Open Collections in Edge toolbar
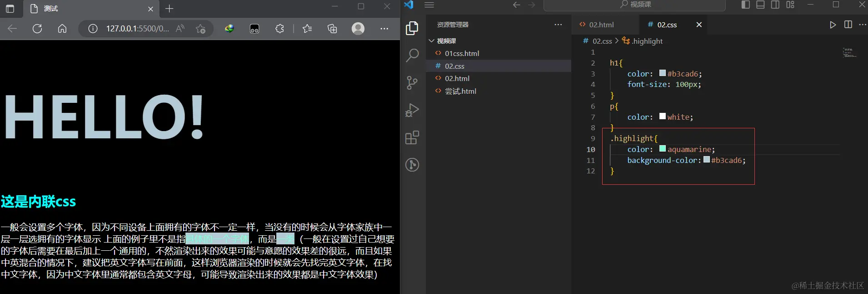This screenshot has width=868, height=294. point(332,29)
